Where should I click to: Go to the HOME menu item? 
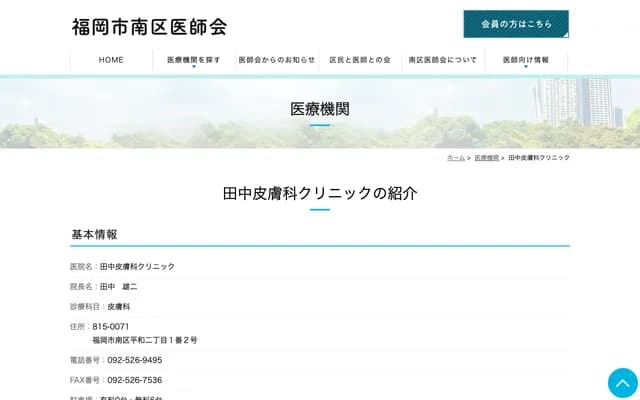[111, 60]
